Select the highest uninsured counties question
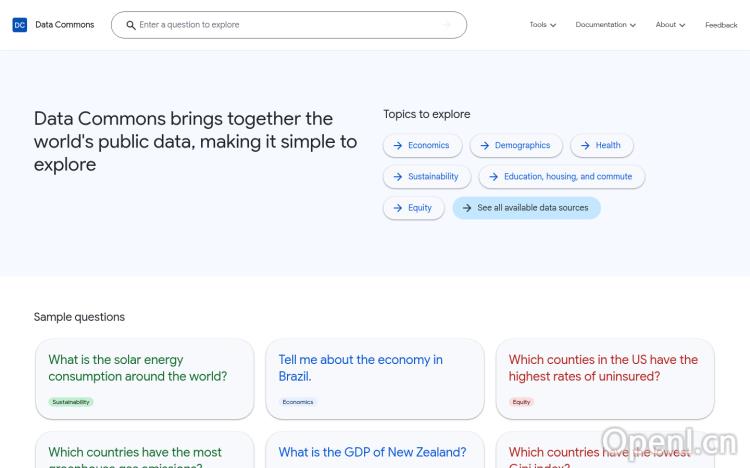 (x=603, y=368)
